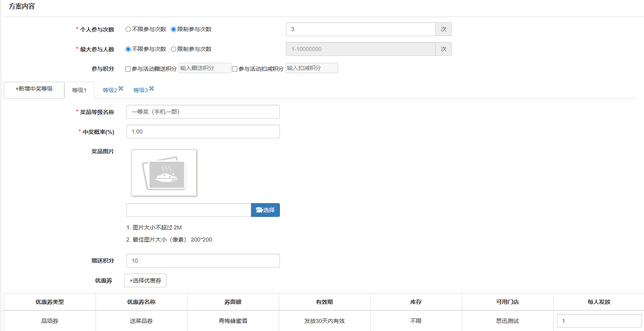Image resolution: width=644 pixels, height=331 pixels.
Task: Select 限制参与次数 for 个人参与次数
Action: click(x=173, y=30)
